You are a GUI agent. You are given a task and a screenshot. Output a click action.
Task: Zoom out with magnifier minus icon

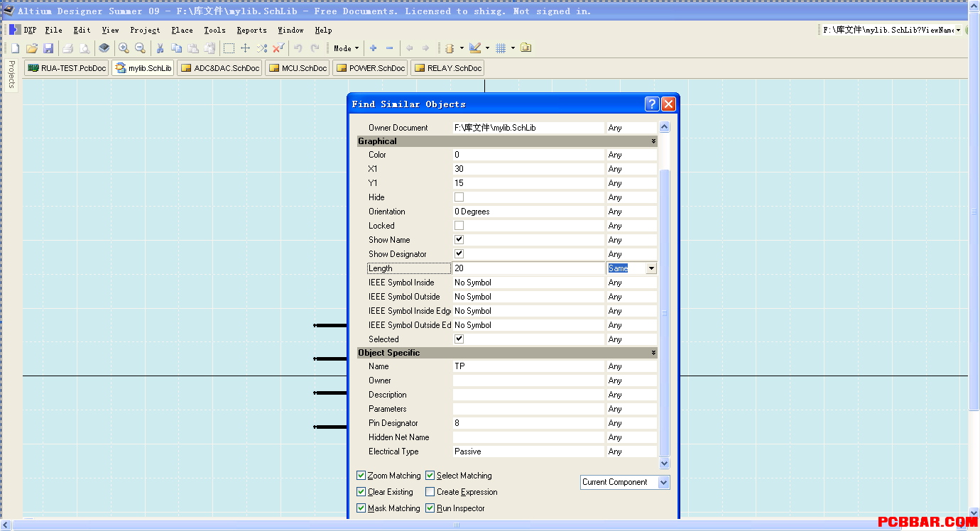(x=140, y=48)
